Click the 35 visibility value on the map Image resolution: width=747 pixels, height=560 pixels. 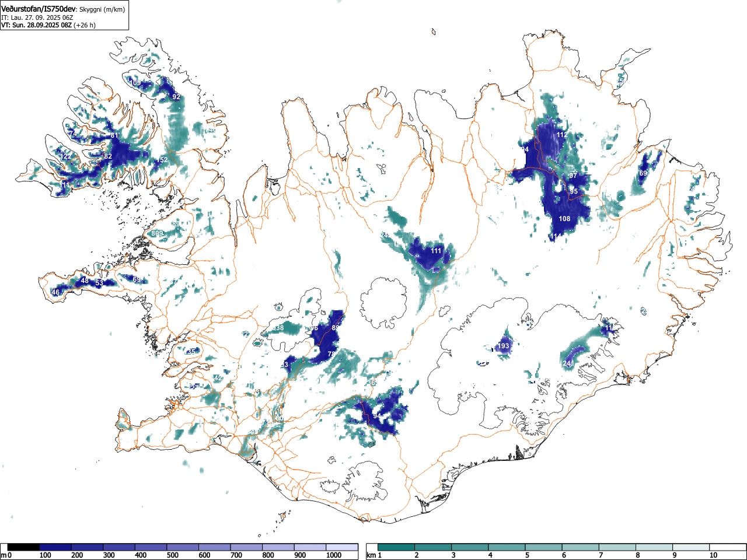pos(191,352)
